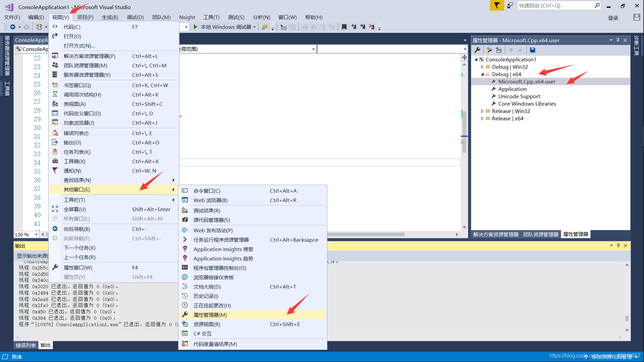644x362 pixels.
Task: Click the navigate backward arrow in toolbar
Action: pos(13,27)
